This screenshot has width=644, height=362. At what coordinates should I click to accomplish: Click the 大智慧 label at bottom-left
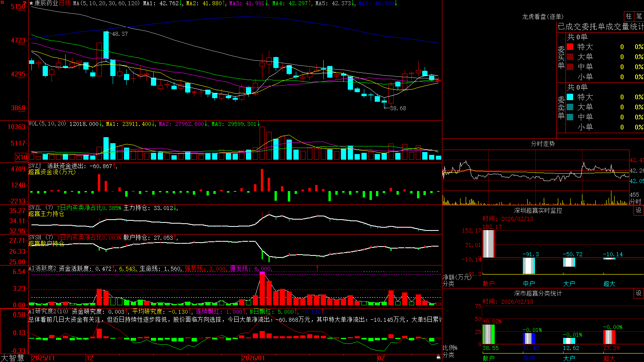coord(12,358)
